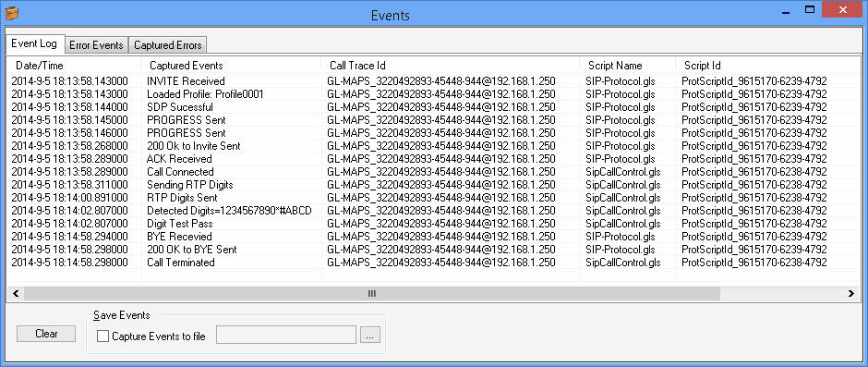The width and height of the screenshot is (868, 367).
Task: Maximize the Events window
Action: point(809,9)
